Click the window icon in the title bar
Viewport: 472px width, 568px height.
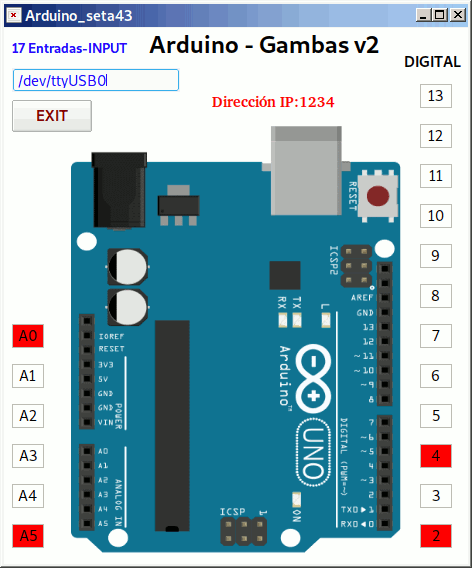coord(13,15)
